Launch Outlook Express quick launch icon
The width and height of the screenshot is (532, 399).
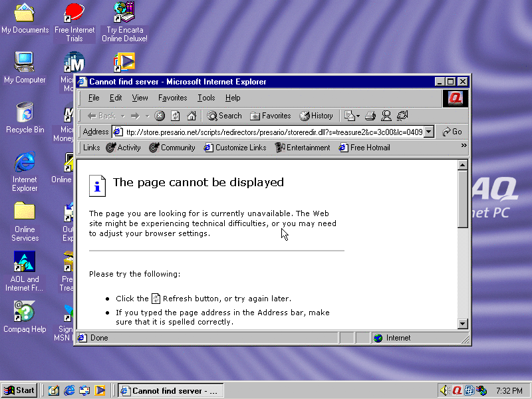pyautogui.click(x=84, y=390)
